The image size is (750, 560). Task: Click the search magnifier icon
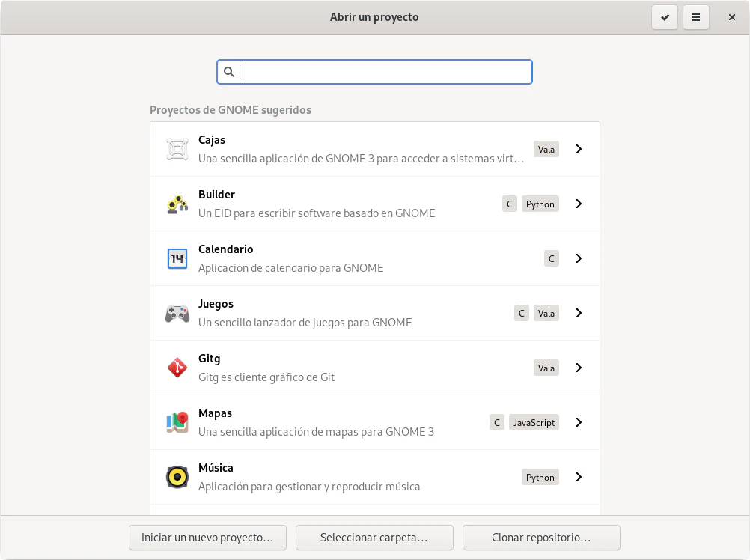point(230,72)
